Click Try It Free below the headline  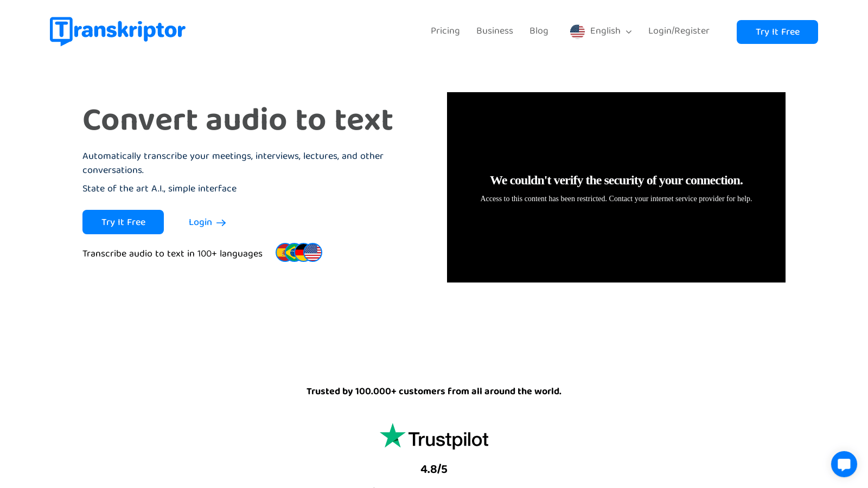(x=123, y=222)
